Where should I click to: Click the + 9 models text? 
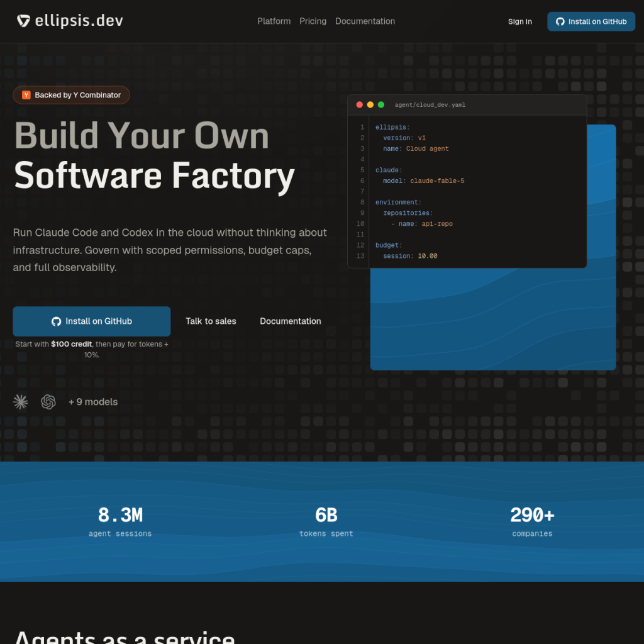click(93, 402)
